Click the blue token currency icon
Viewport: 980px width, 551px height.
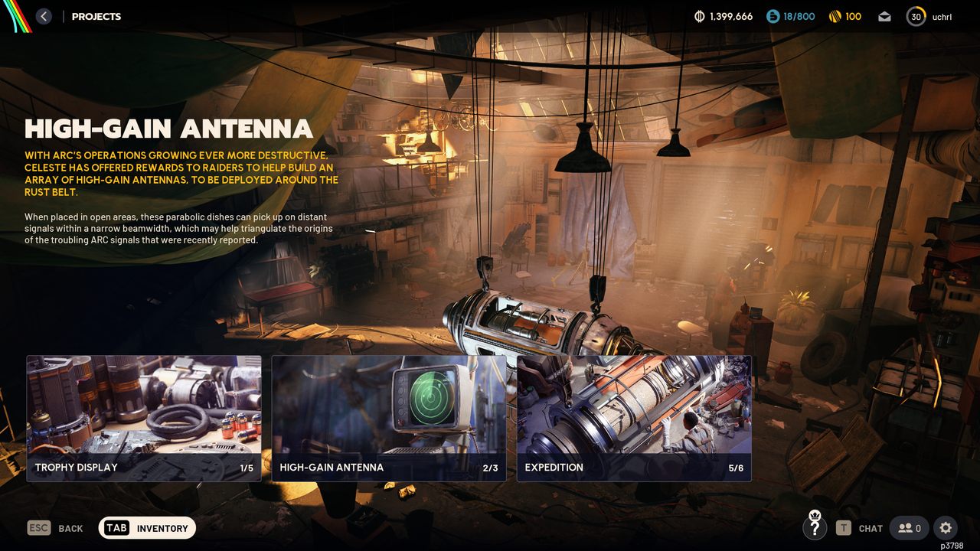pos(773,16)
